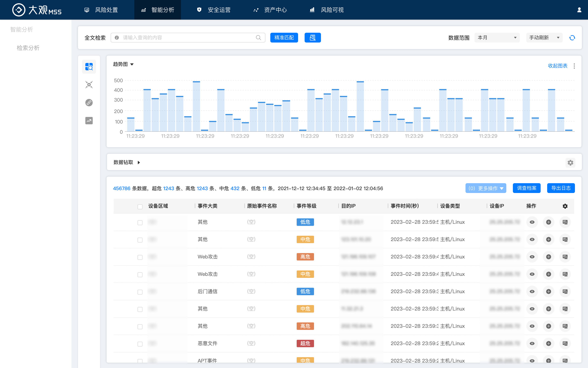Click the 低危 tag in 后门通信 row
The width and height of the screenshot is (588, 368).
click(305, 292)
